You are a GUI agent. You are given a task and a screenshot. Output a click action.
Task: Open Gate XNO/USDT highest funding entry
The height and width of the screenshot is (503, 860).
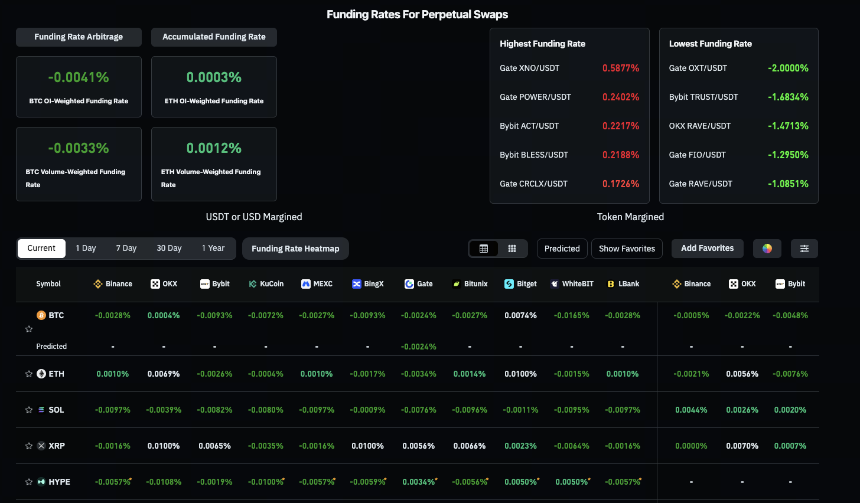569,68
